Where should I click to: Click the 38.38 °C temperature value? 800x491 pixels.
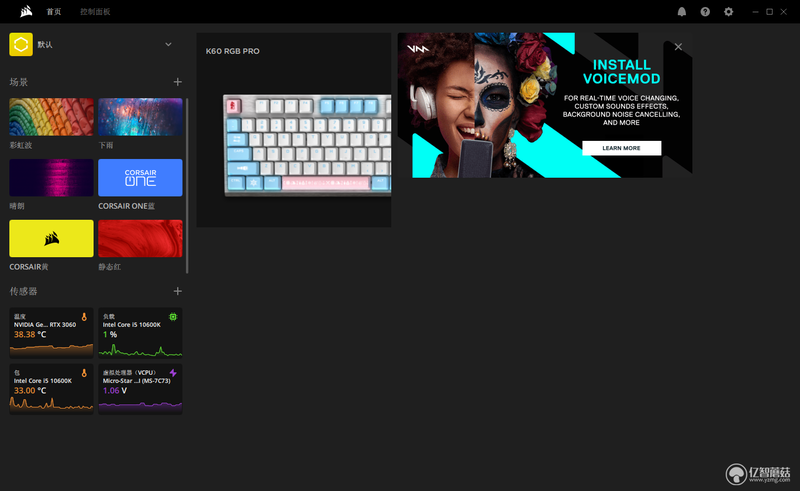[30, 334]
